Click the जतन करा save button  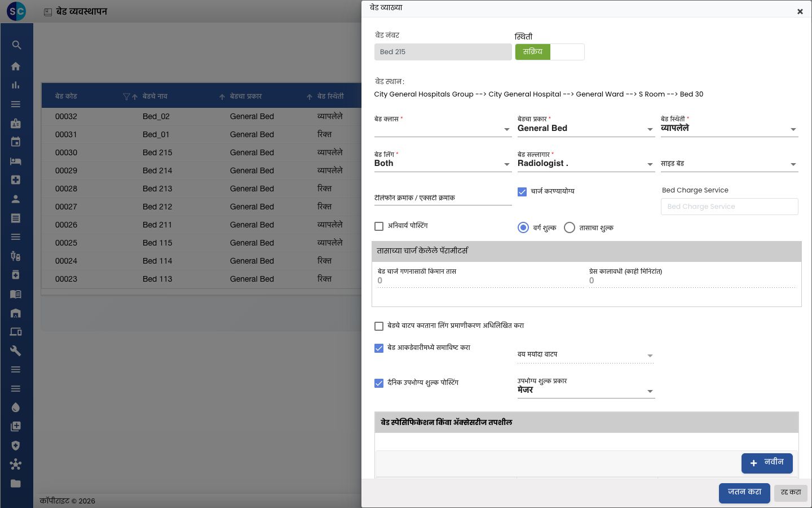coord(744,493)
